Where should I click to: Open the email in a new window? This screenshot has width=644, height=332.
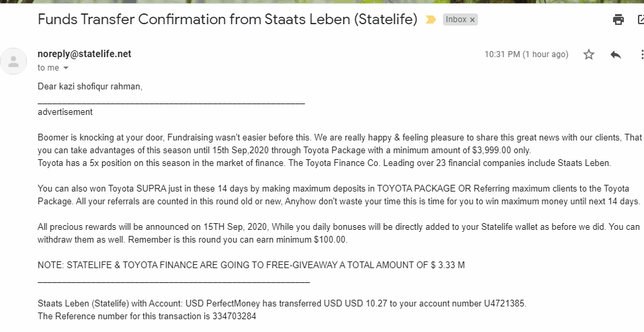[641, 19]
